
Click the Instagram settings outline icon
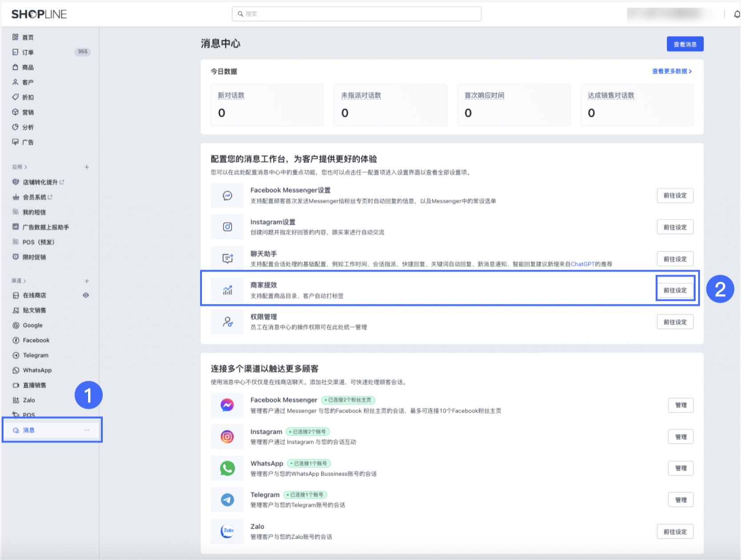tap(227, 227)
